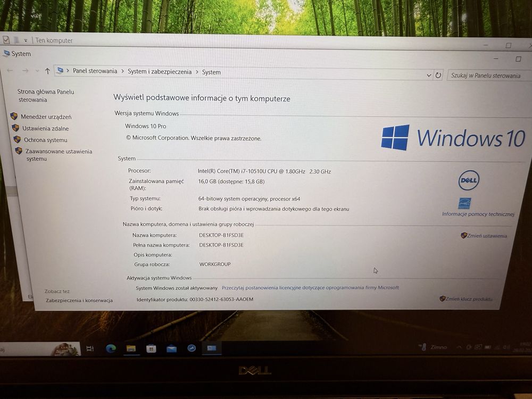Image resolution: width=532 pixels, height=399 pixels.
Task: Click Zmień klucz produktu link
Action: coord(469,299)
